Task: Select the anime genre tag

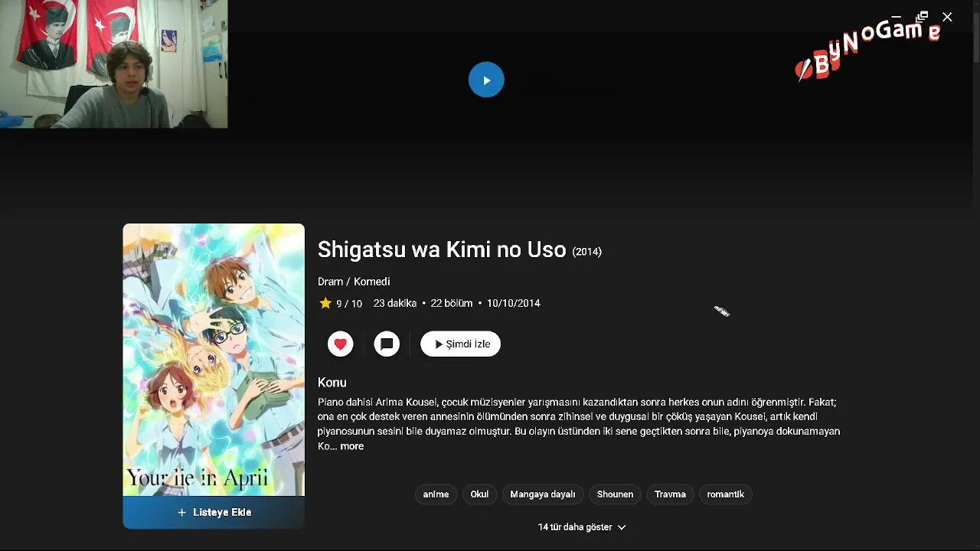Action: (436, 494)
